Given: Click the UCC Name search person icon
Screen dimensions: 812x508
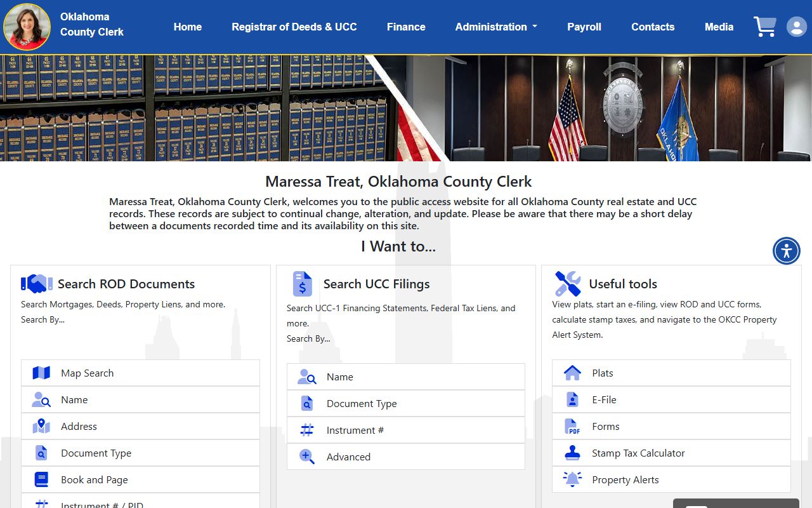Looking at the screenshot, I should click(x=307, y=377).
